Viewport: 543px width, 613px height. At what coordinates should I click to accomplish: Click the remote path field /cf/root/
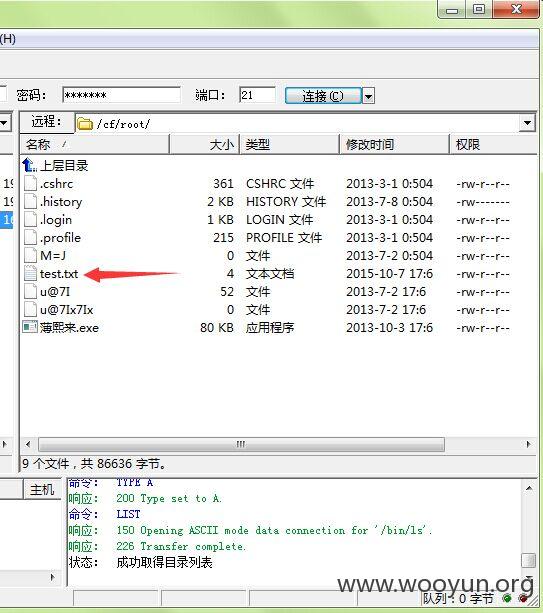[x=297, y=124]
